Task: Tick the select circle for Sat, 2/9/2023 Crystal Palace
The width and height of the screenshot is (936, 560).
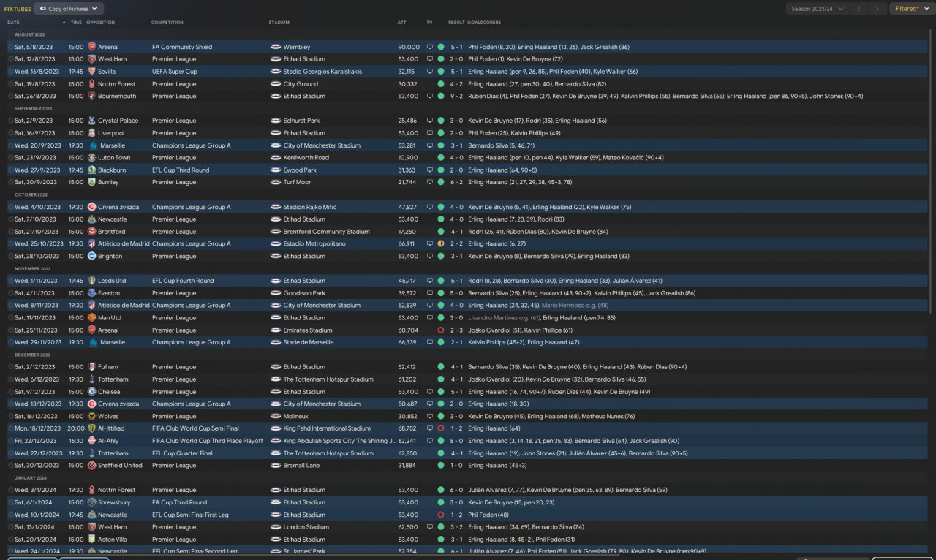Action: point(10,121)
